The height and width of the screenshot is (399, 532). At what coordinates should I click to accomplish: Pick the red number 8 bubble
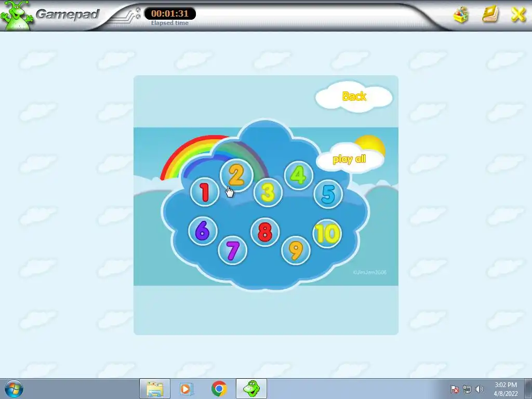pos(265,232)
